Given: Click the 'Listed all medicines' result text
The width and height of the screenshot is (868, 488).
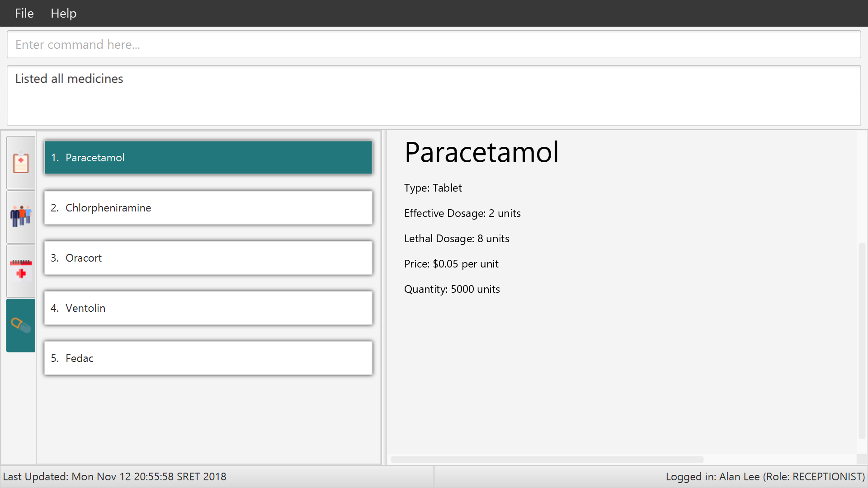Looking at the screenshot, I should [69, 79].
